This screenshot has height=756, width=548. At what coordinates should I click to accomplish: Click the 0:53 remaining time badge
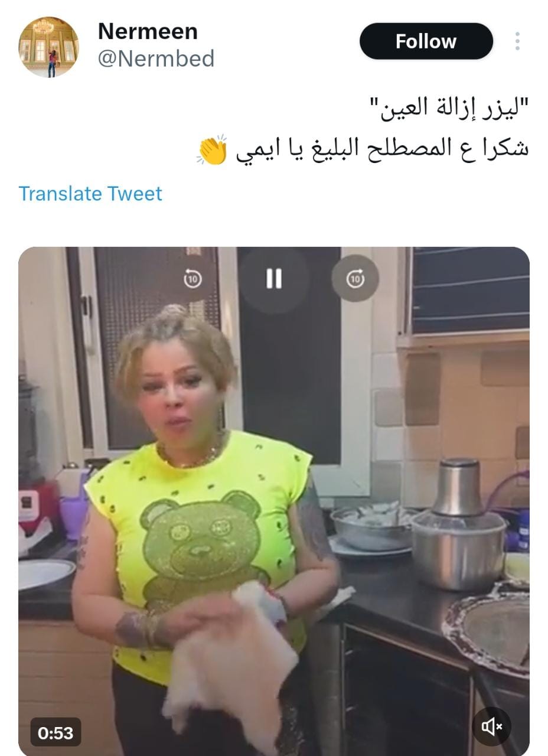point(56,733)
